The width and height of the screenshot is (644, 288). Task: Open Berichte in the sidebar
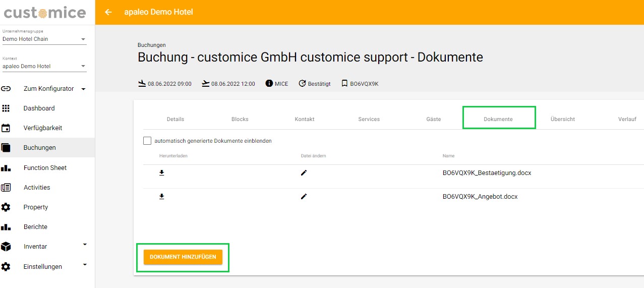47,227
